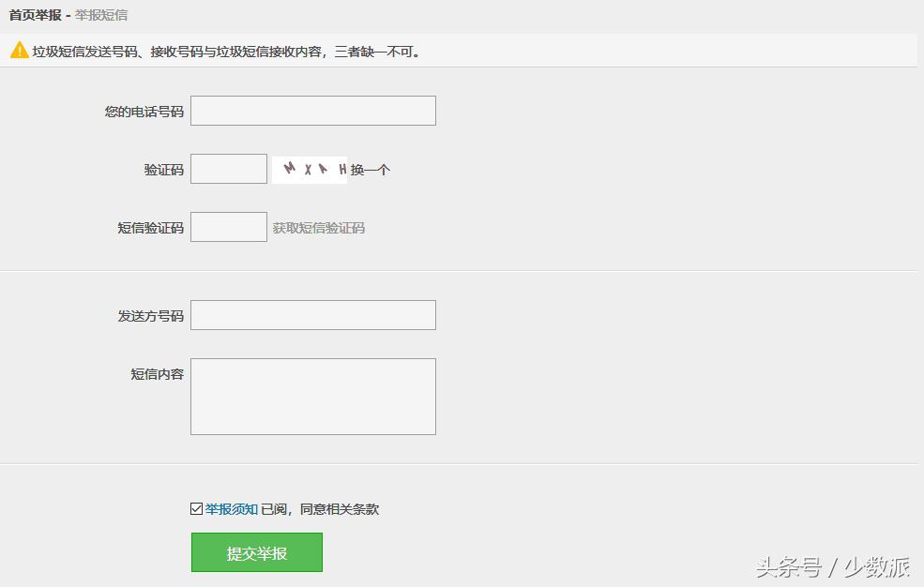Select the 举报短信 breadcrumb item
924x587 pixels.
pyautogui.click(x=99, y=14)
